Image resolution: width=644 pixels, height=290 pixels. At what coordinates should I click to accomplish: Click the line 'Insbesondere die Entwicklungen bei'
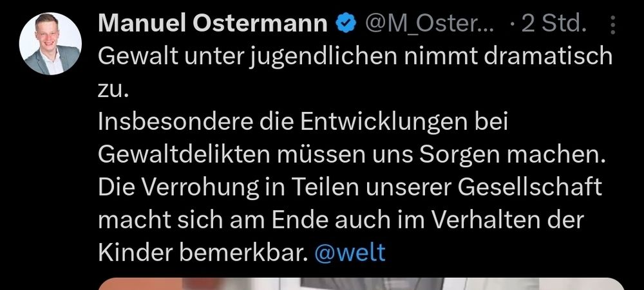[x=303, y=123]
